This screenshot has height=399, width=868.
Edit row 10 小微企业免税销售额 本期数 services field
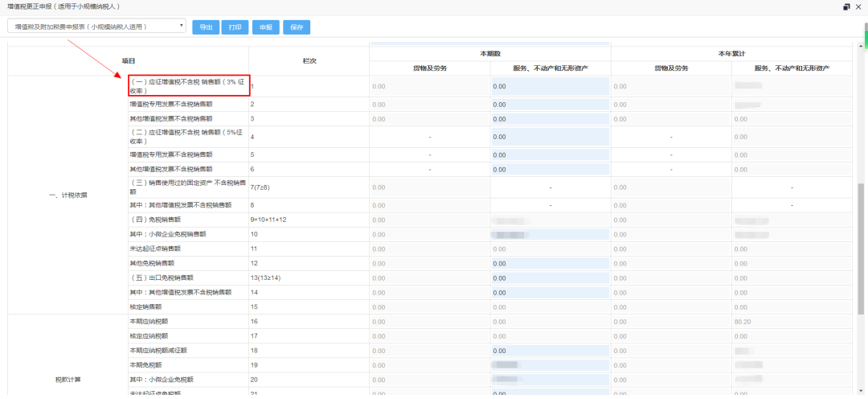pos(551,234)
